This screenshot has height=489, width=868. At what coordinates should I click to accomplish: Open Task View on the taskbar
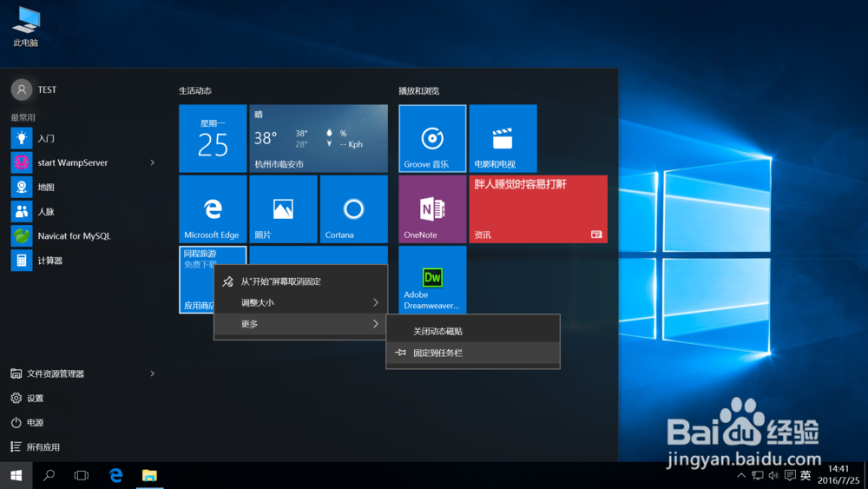pos(82,476)
